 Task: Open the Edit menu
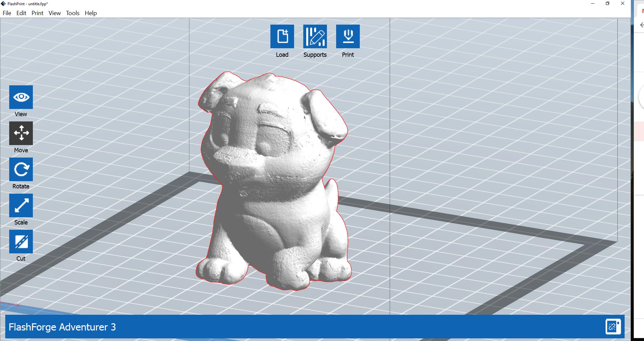(x=21, y=13)
